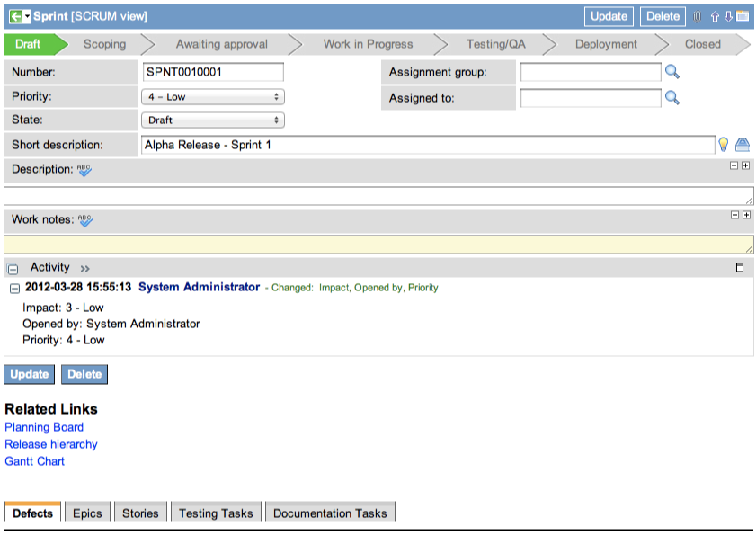Shrink the Description field with minus
Viewport: 756px width, 535px height.
point(734,165)
